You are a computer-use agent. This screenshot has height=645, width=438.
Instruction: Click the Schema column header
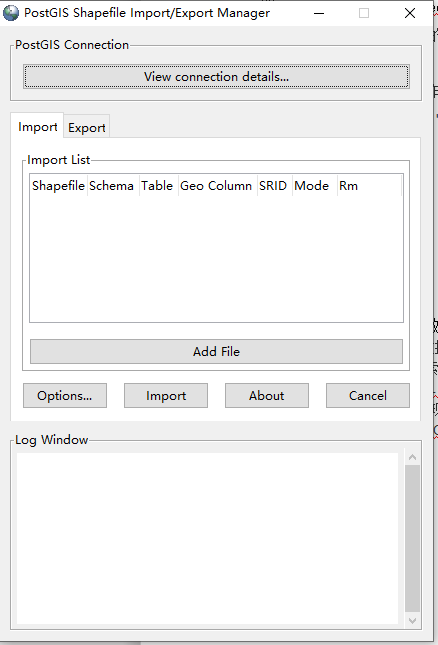[x=112, y=186]
